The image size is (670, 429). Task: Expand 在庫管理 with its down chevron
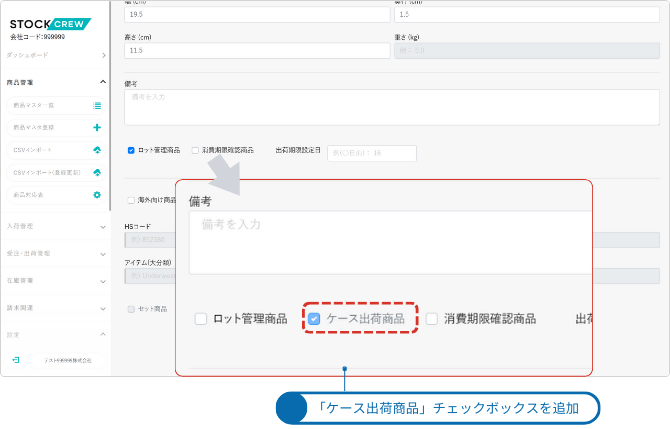103,281
